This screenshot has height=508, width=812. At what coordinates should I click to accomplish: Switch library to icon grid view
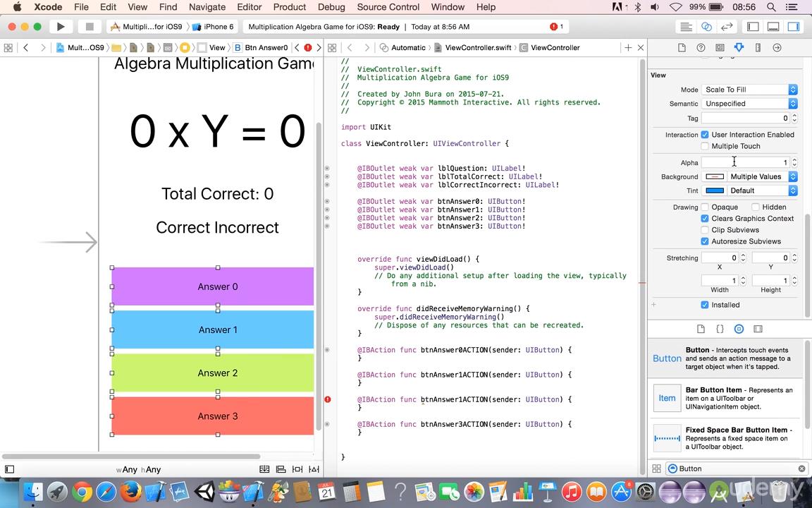(657, 468)
